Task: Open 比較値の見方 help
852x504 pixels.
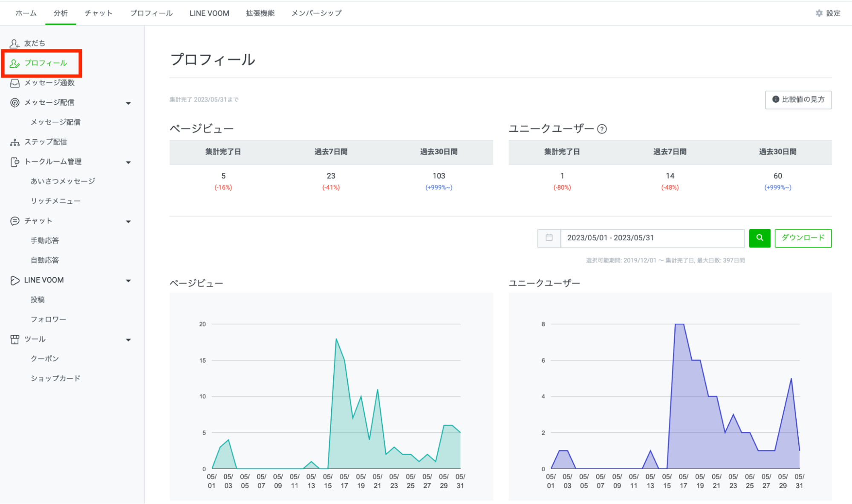Action: tap(798, 100)
